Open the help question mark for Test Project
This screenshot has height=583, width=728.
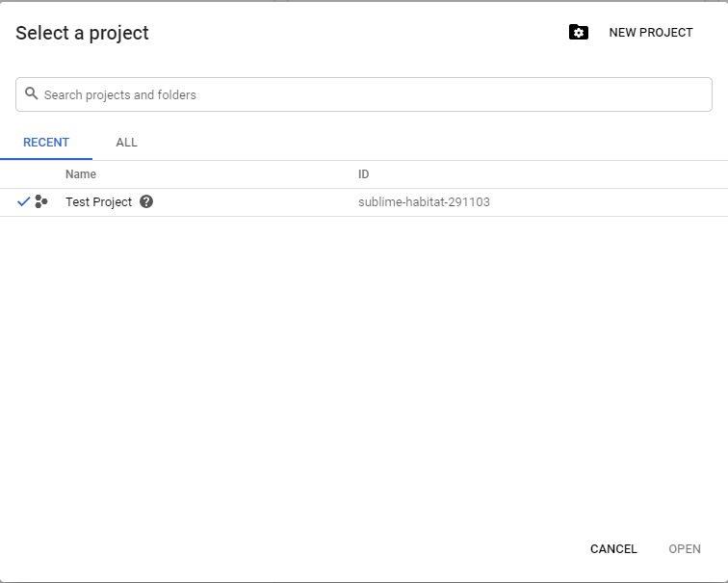pos(146,202)
